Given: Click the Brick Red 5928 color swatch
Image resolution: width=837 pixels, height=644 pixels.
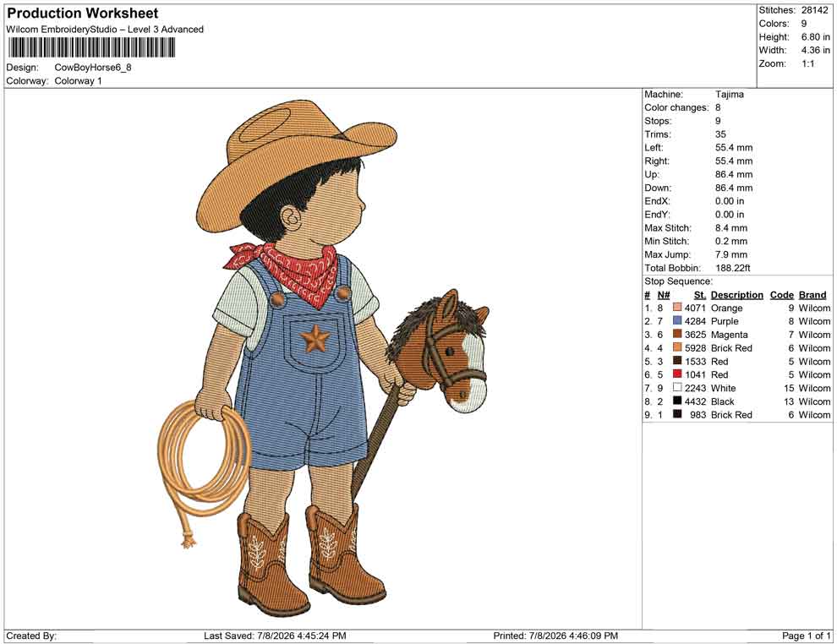Looking at the screenshot, I should tap(677, 348).
